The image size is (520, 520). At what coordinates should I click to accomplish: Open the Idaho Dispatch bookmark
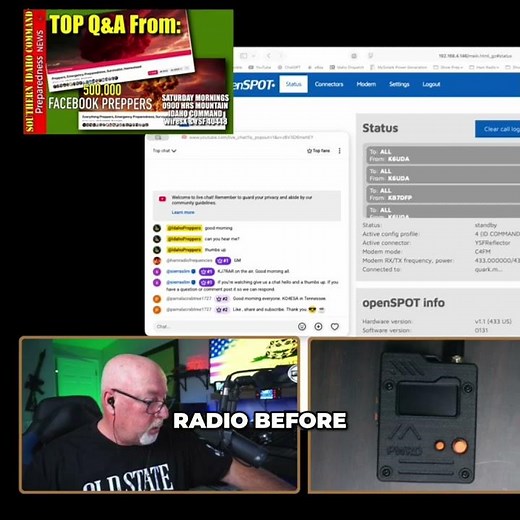click(x=347, y=67)
